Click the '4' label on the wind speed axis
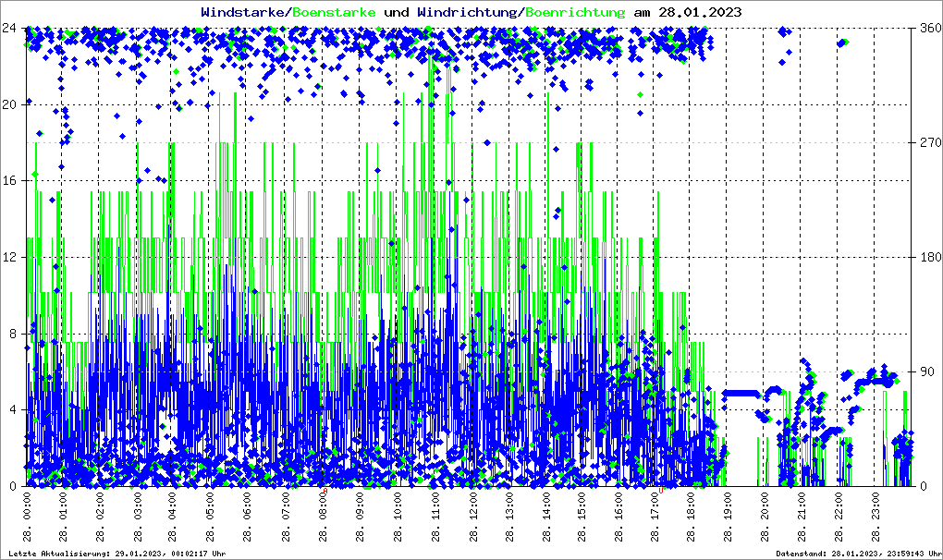Viewport: 943px width, 560px height. (13, 409)
